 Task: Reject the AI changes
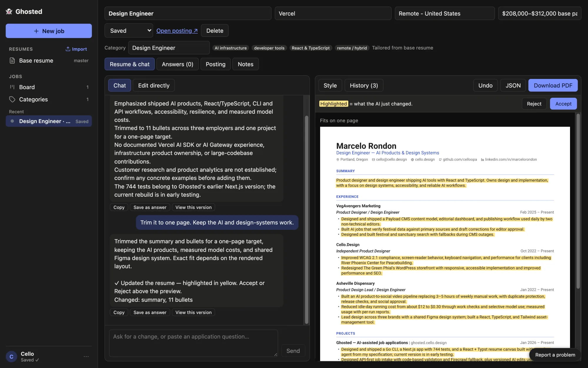tap(534, 104)
